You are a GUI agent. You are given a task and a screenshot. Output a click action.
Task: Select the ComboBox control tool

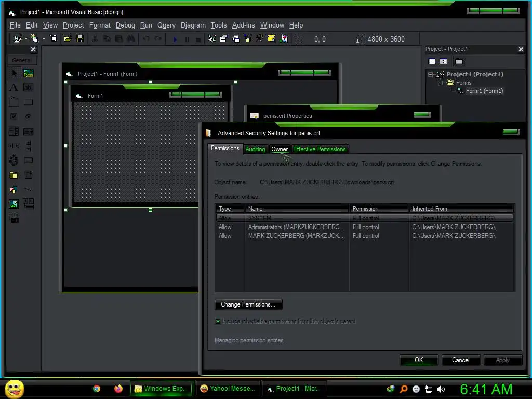click(14, 131)
